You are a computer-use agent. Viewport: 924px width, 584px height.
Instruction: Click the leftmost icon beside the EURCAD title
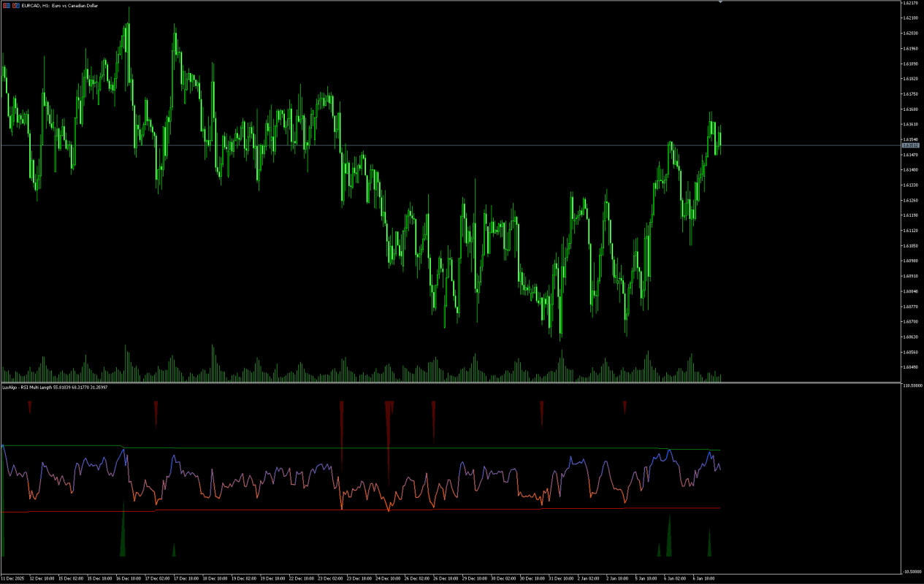(x=7, y=5)
